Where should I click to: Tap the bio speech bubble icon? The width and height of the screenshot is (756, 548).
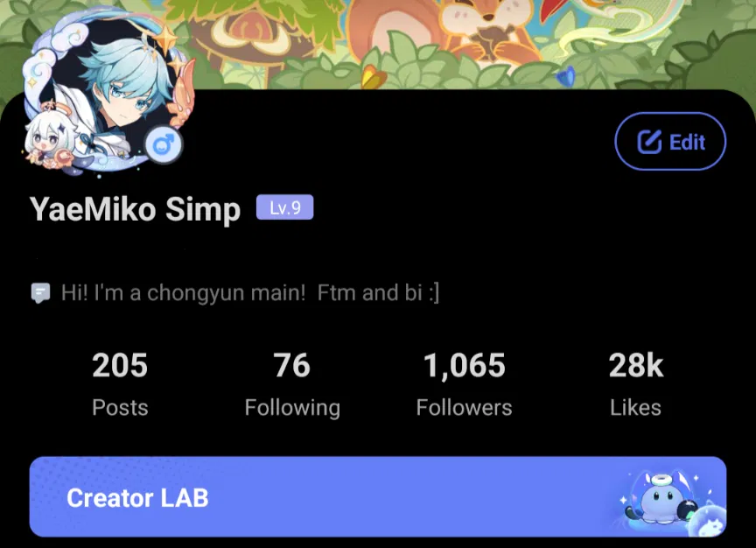40,292
